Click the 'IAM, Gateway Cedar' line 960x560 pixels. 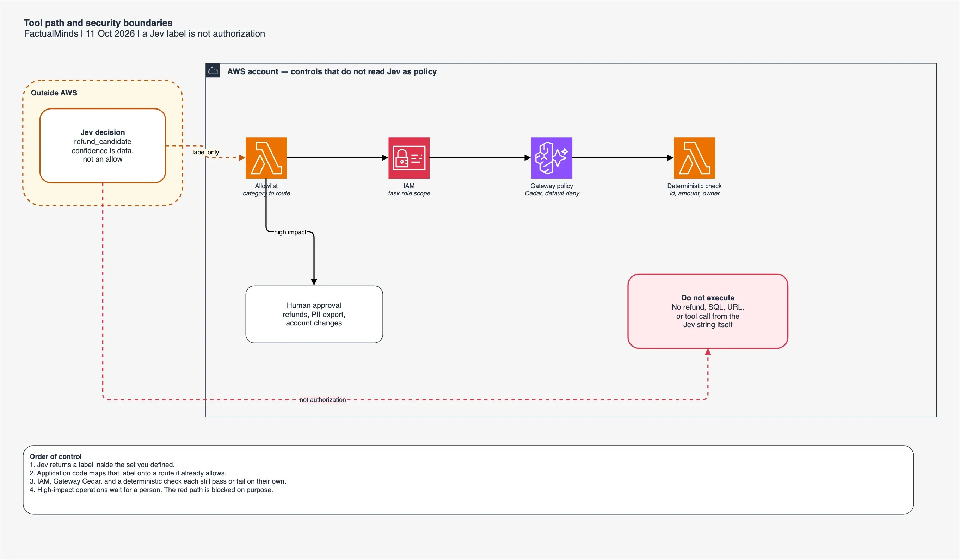(157, 481)
